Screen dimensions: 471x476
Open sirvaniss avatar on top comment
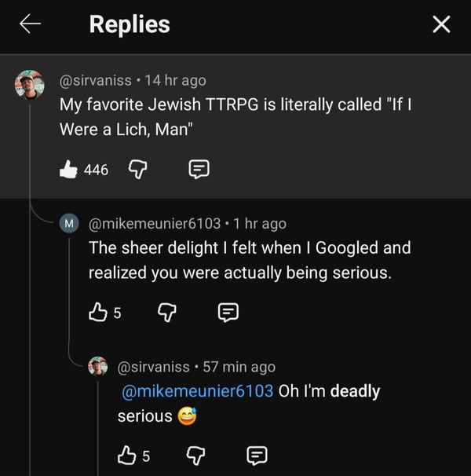click(x=30, y=85)
